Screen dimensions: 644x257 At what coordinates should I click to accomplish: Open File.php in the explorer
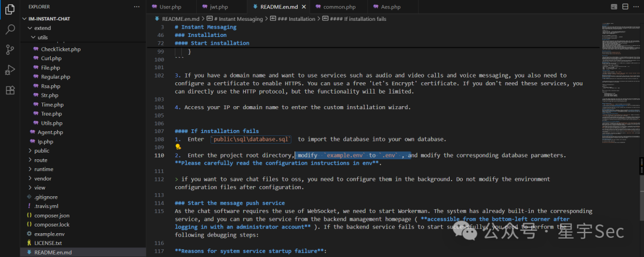click(x=51, y=68)
